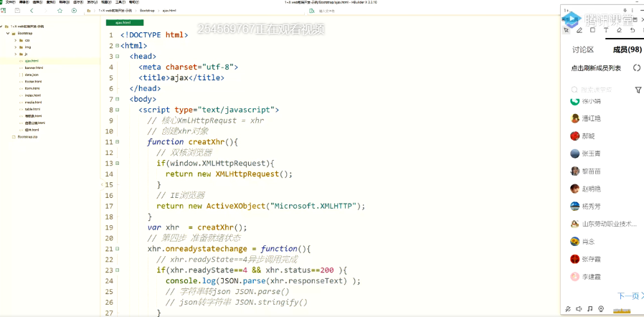Collapse the head tag code fold
Viewport: 644px width, 317px height.
coord(117,56)
